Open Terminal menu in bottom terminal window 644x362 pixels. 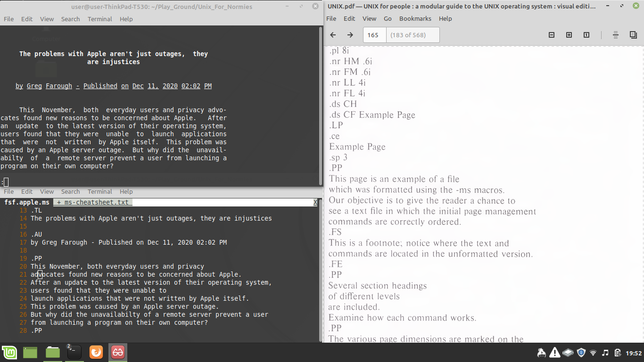pos(100,191)
